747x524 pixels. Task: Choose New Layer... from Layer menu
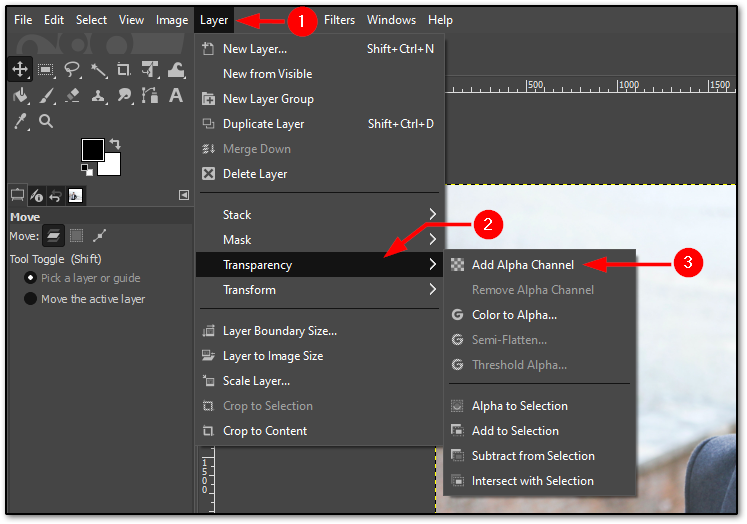(319, 49)
